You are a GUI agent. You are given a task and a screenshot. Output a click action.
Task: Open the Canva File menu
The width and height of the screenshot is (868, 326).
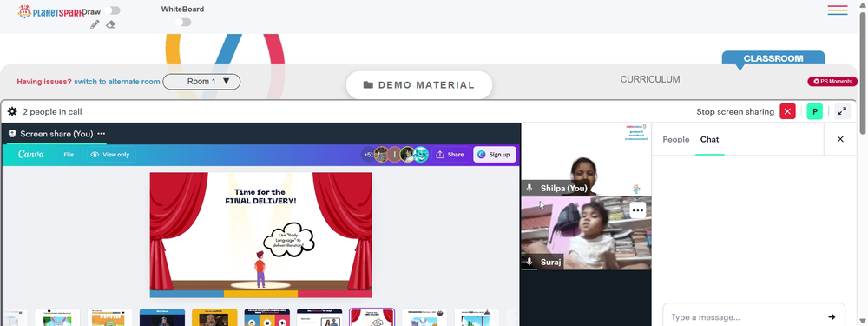click(x=69, y=155)
